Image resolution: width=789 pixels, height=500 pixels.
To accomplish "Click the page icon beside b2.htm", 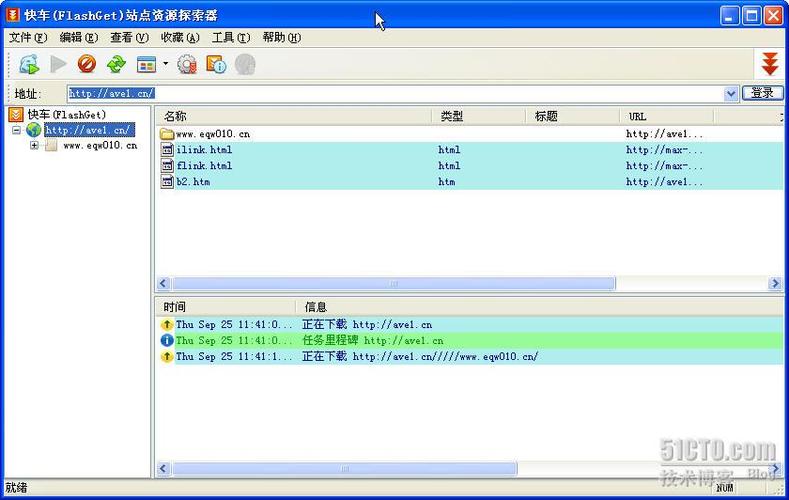I will click(x=167, y=182).
